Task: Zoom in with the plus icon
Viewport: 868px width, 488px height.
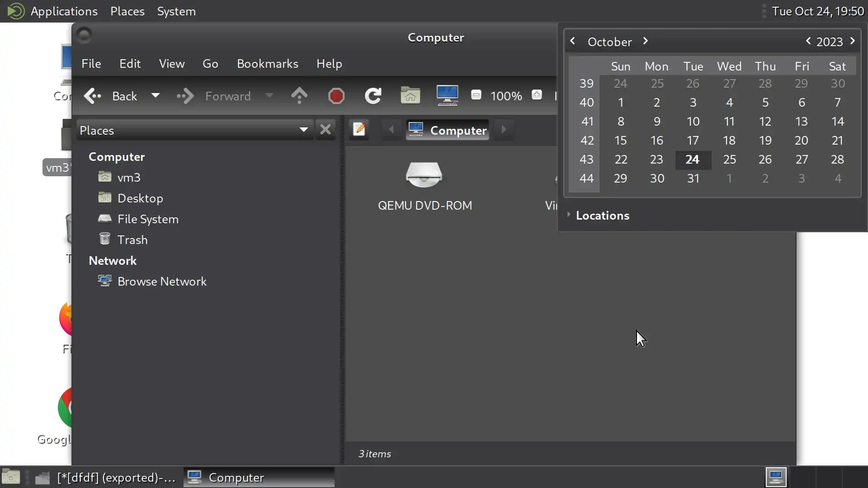Action: [537, 95]
